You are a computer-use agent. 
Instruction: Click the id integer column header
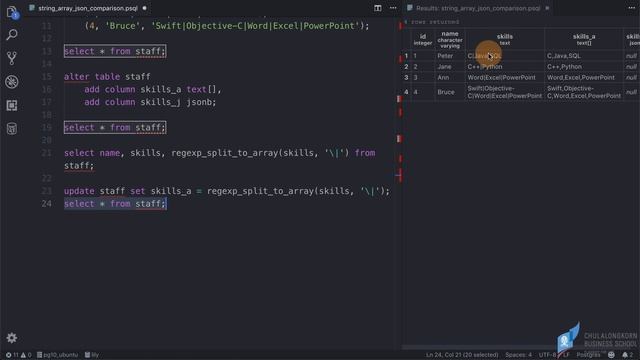click(422, 40)
